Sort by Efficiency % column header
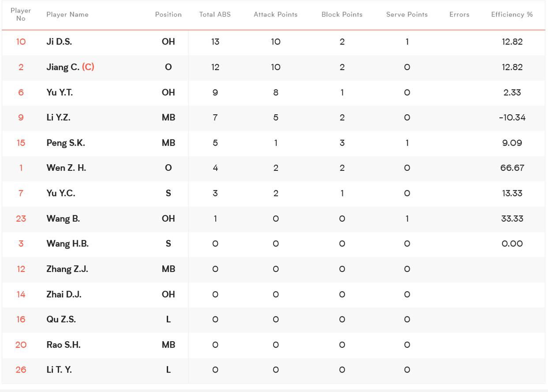548x392 pixels. tap(512, 15)
